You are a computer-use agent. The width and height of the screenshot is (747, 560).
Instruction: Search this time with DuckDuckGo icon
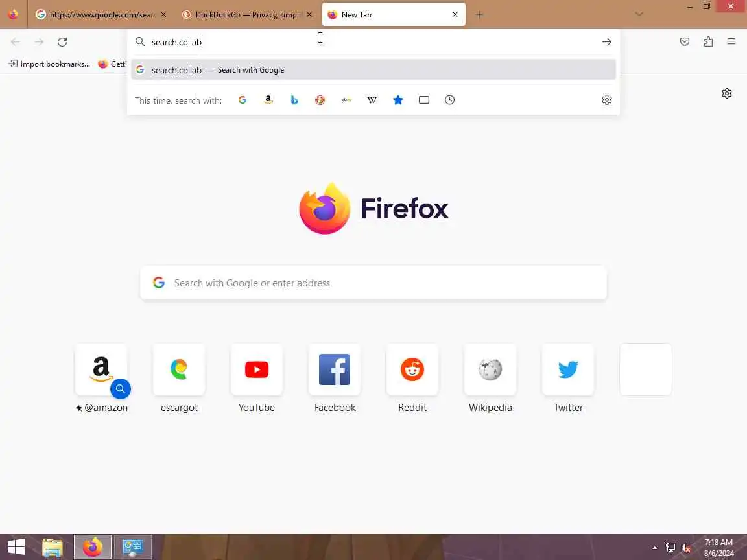[x=320, y=100]
